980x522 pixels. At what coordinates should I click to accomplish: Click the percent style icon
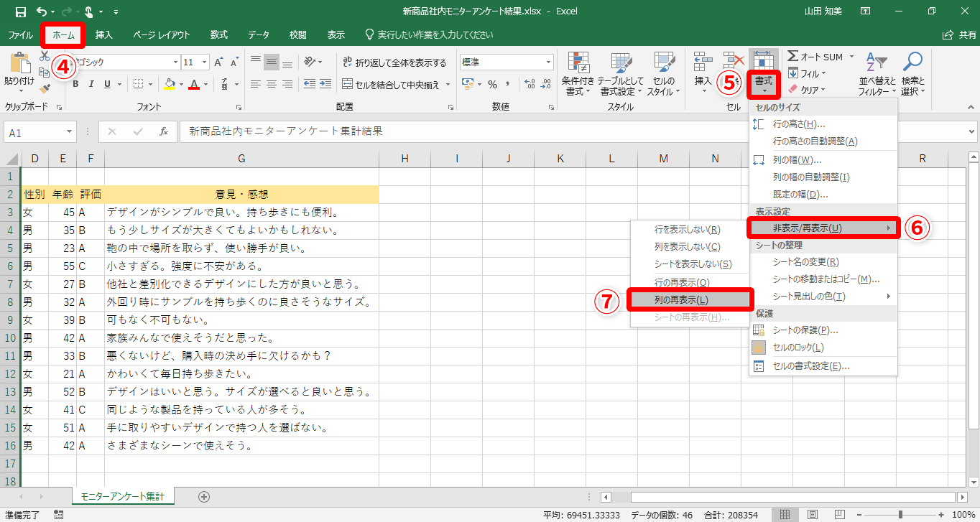[x=493, y=84]
